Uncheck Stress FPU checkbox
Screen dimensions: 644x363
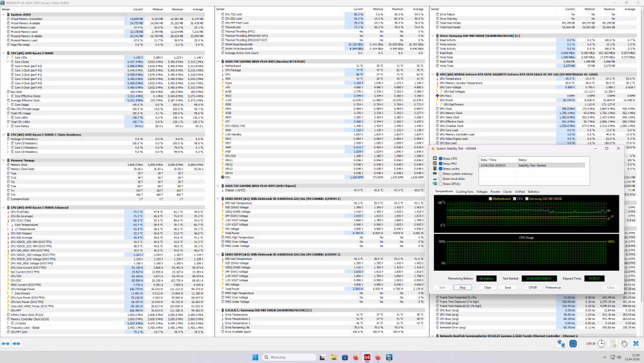pyautogui.click(x=440, y=164)
